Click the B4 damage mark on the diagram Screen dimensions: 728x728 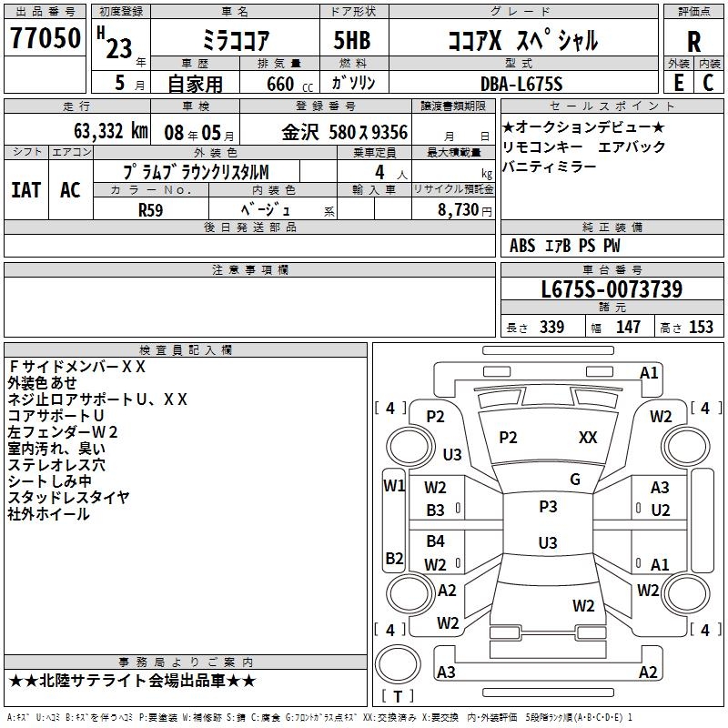[x=436, y=541]
